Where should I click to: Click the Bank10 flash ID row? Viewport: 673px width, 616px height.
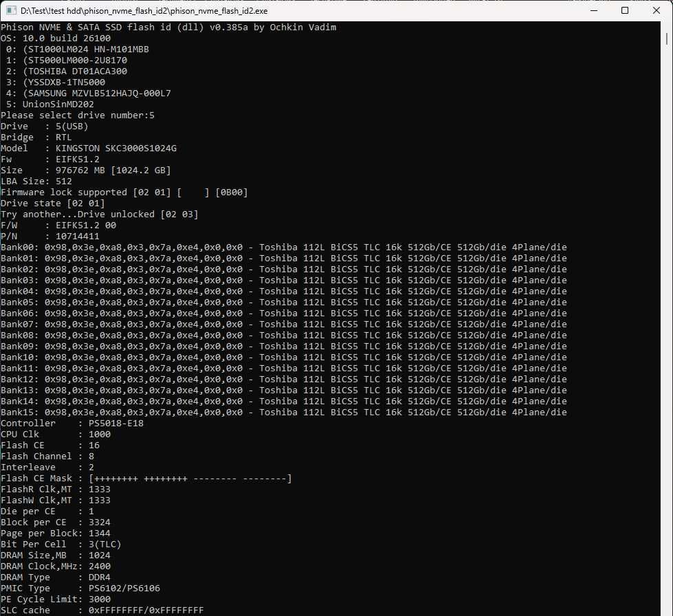click(x=284, y=357)
